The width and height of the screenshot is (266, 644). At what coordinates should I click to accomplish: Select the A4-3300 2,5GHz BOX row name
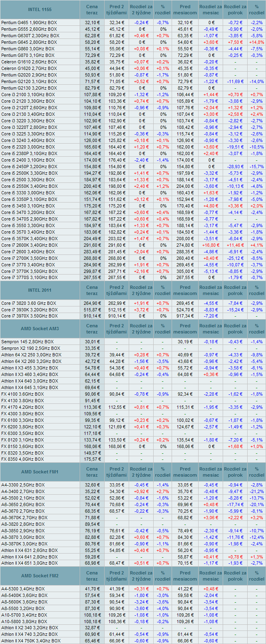click(x=23, y=485)
